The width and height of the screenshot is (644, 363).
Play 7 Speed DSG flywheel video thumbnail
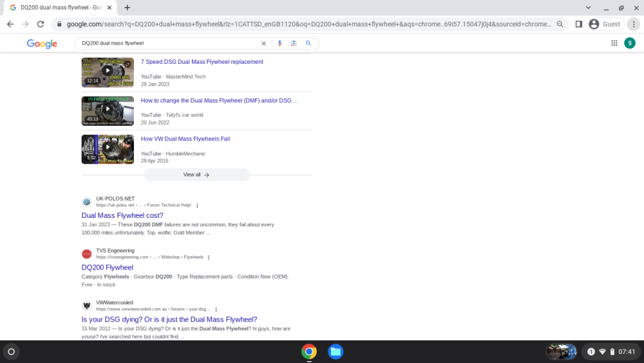click(x=108, y=72)
